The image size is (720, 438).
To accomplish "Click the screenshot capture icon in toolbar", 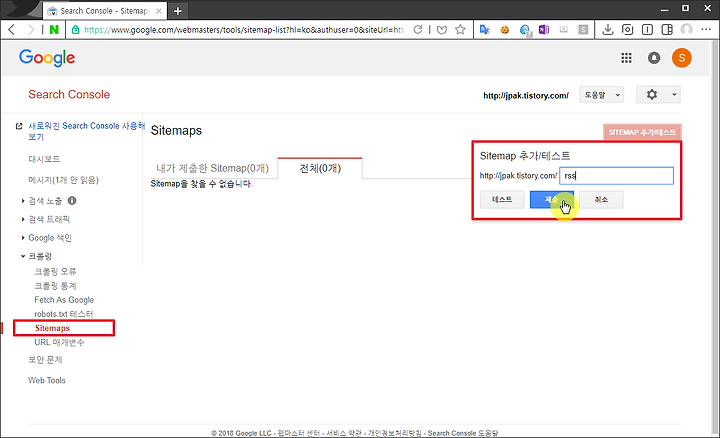I will [x=627, y=30].
